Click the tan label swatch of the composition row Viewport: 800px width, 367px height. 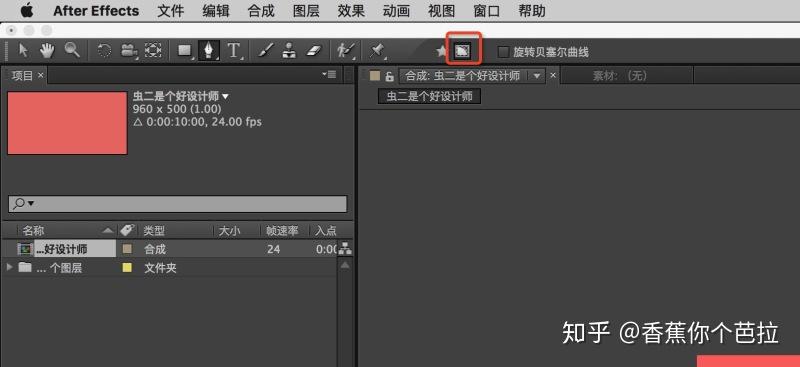(128, 249)
